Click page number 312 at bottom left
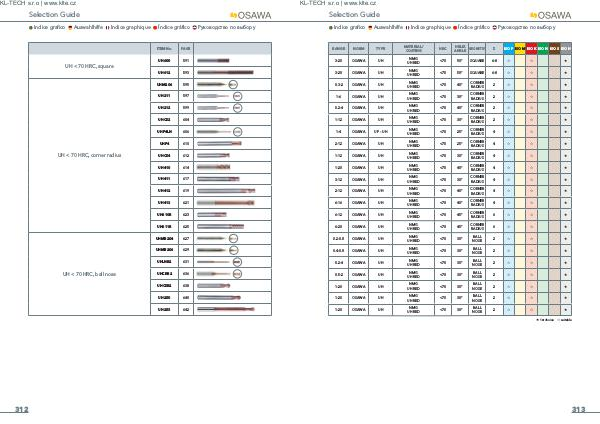Screen dimensions: 600x424 tap(21, 409)
